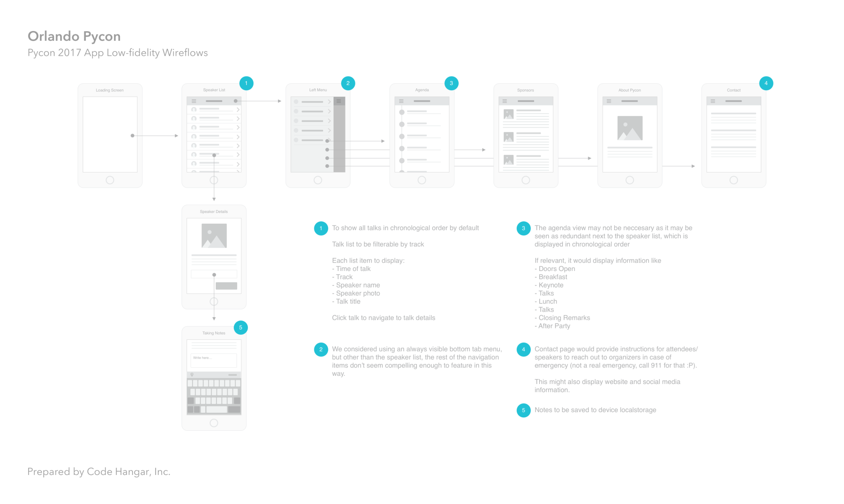Screen dimensions: 844x504
Task: Click annotation number 3 on Agenda screen
Action: point(454,84)
